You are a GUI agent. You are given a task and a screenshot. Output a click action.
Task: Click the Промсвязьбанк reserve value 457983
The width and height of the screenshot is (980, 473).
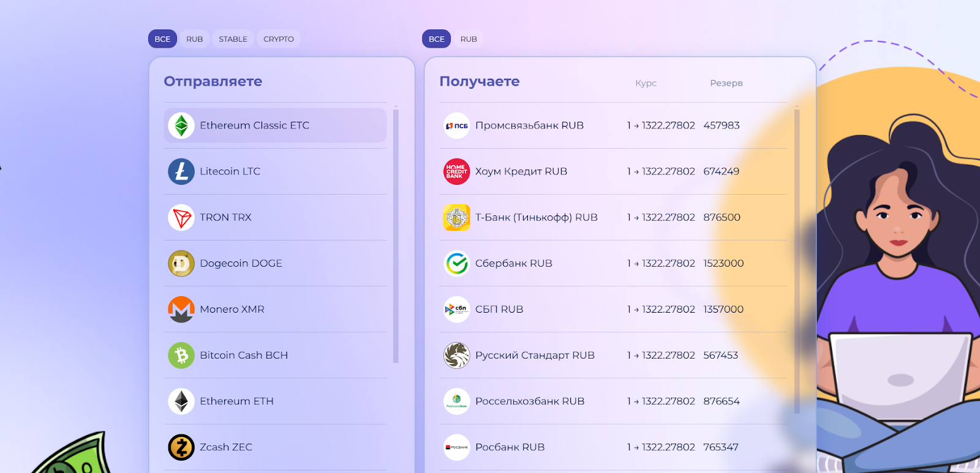coord(722,125)
